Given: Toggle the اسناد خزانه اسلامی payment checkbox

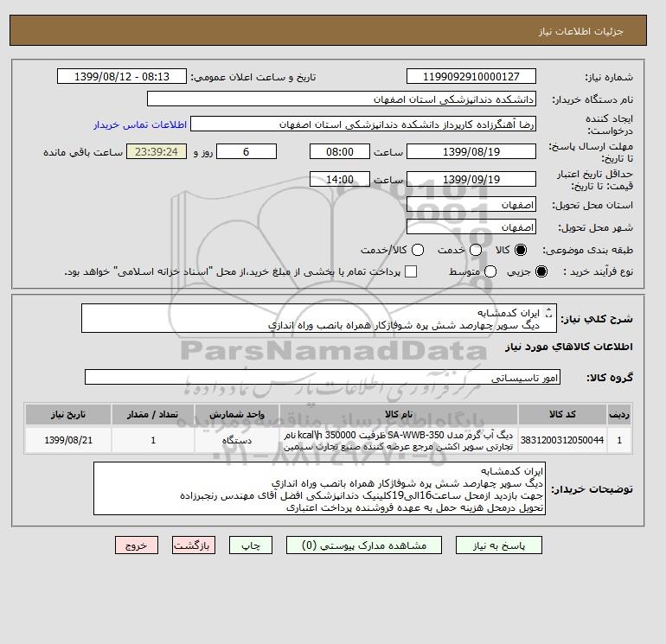Looking at the screenshot, I should (x=411, y=271).
